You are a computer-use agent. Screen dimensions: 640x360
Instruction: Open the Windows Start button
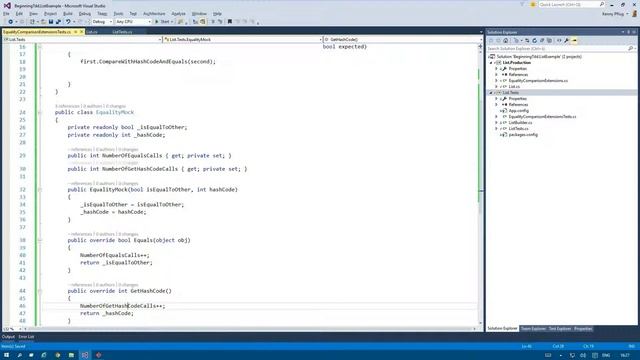[6, 355]
